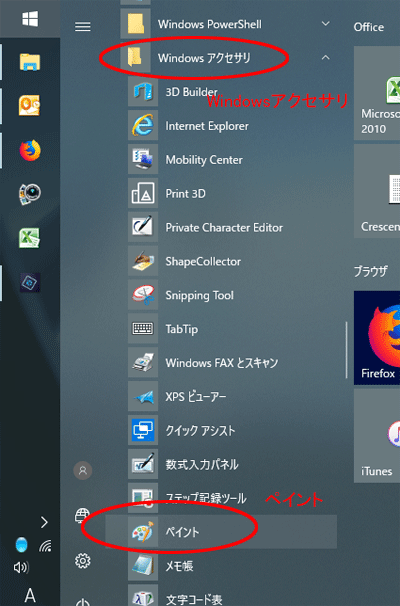Image resolution: width=400 pixels, height=606 pixels.
Task: Click the メモ帳 notepad icon
Action: 143,566
